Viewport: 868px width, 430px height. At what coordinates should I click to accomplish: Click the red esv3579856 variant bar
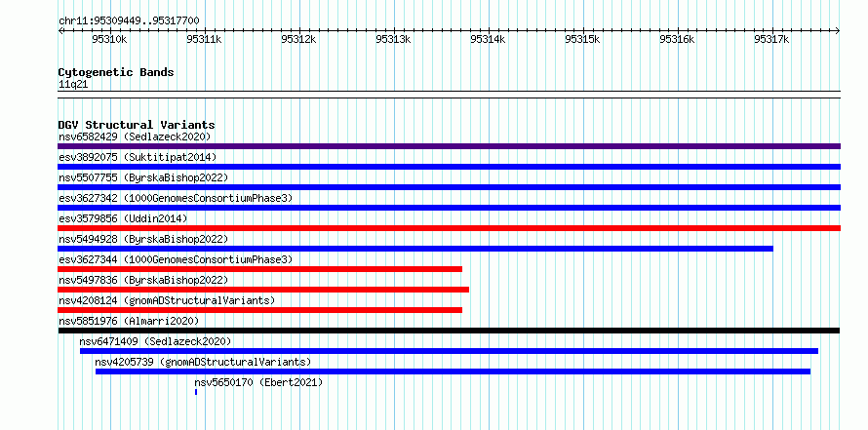[449, 228]
